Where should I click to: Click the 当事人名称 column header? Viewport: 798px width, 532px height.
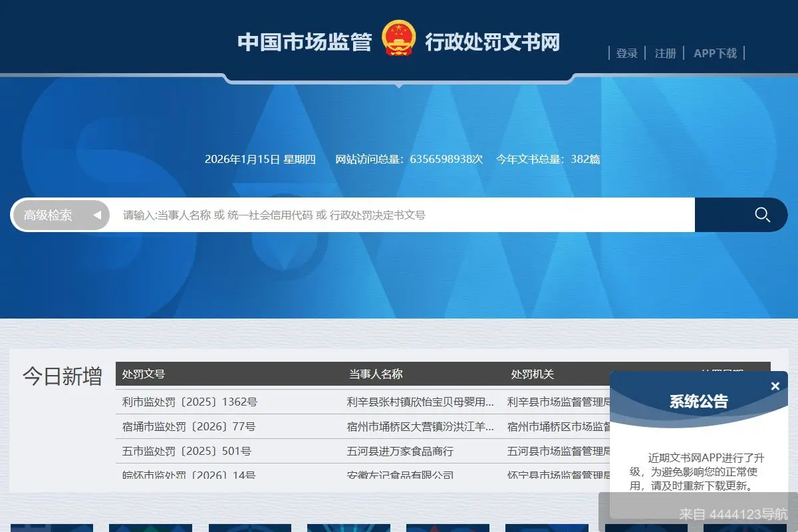point(376,374)
